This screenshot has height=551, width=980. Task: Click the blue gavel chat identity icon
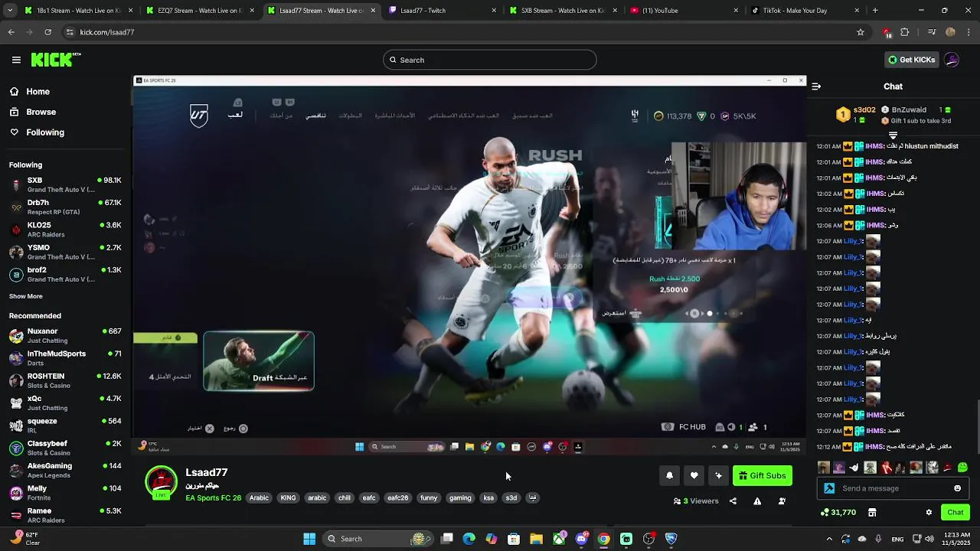pos(829,488)
